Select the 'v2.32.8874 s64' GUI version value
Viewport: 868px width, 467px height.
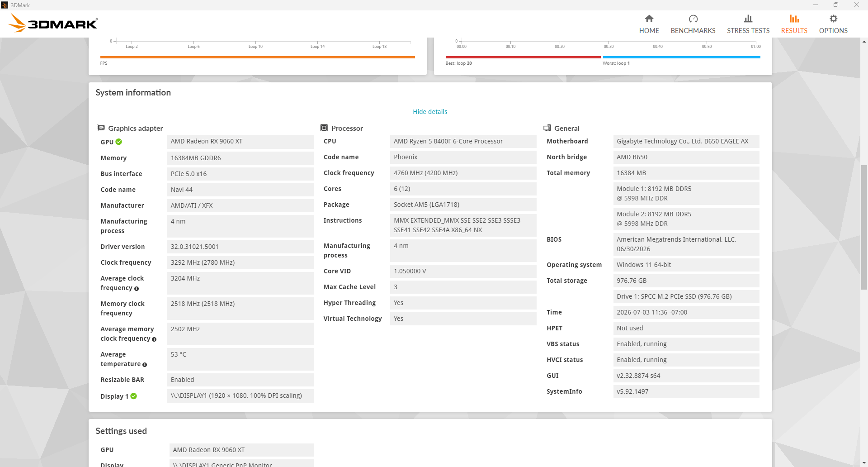[x=686, y=376]
